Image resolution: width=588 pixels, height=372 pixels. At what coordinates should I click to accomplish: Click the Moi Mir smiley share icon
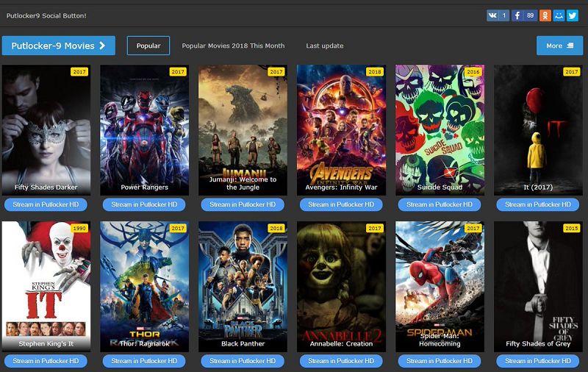pyautogui.click(x=559, y=15)
